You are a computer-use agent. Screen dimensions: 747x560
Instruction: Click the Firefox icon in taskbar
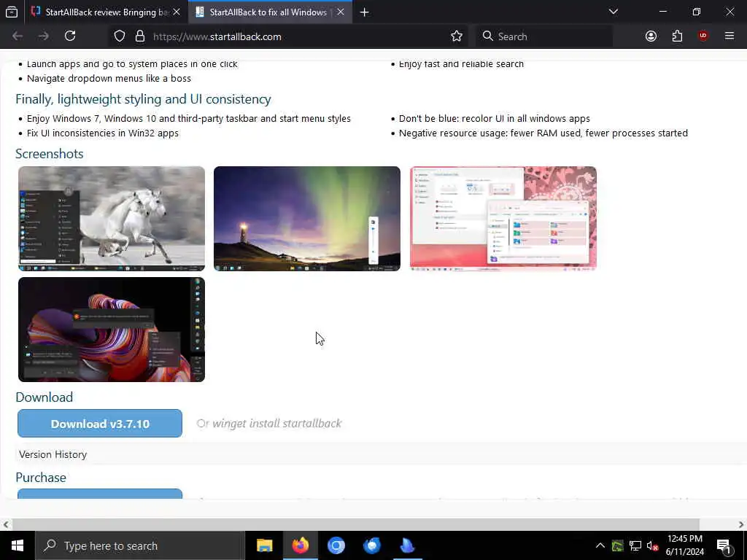(300, 545)
